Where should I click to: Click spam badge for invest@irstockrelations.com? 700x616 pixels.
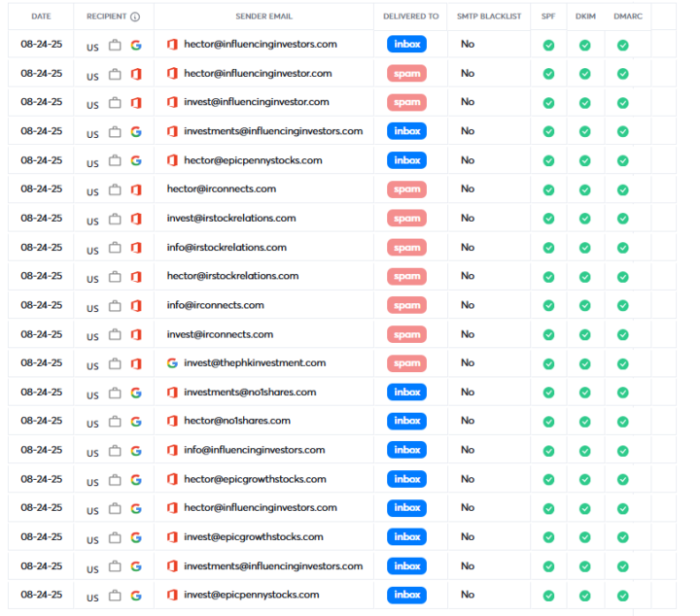click(406, 219)
